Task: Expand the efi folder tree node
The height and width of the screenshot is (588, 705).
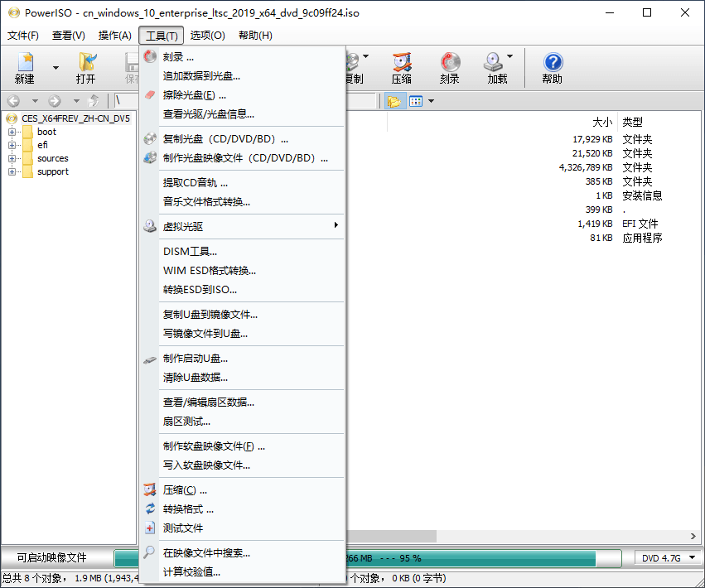Action: 12,145
